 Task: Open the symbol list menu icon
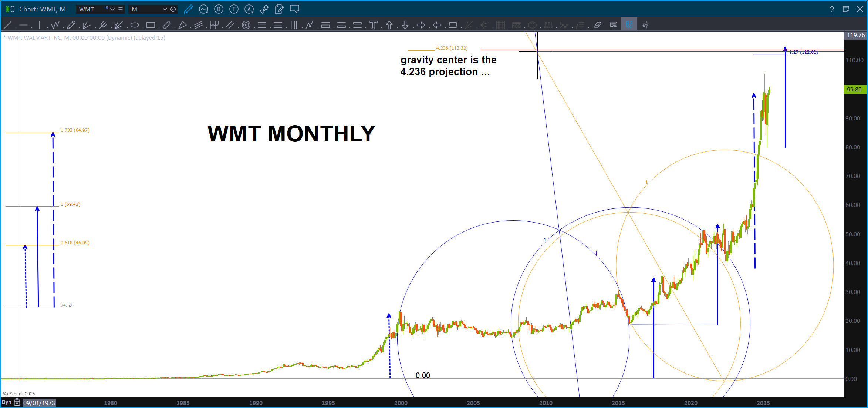click(121, 9)
